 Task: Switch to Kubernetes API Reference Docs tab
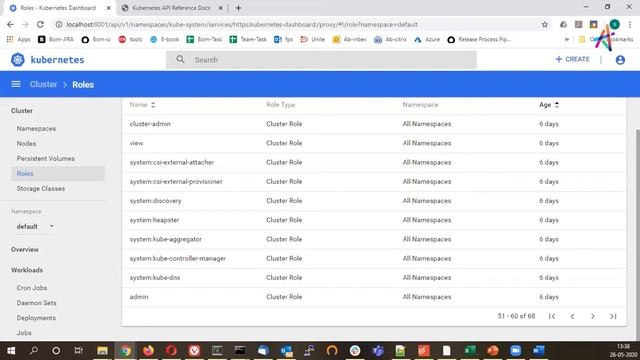point(171,8)
